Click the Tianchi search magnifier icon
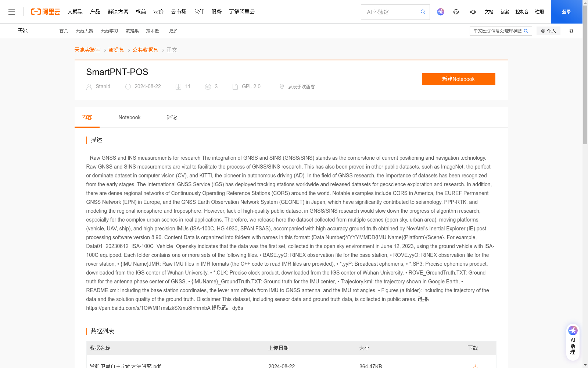The width and height of the screenshot is (588, 368). 526,31
